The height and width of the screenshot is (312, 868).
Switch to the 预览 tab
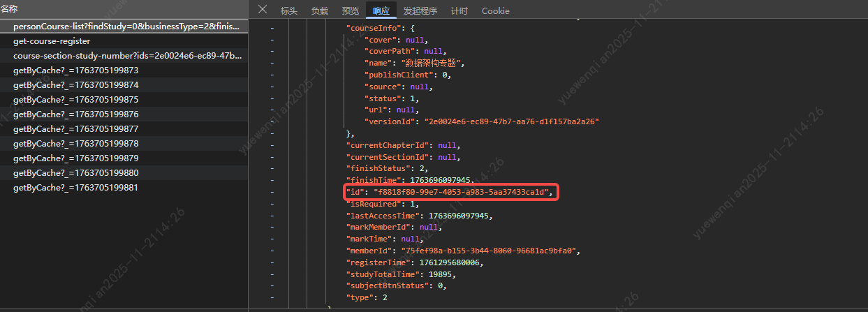coord(351,11)
